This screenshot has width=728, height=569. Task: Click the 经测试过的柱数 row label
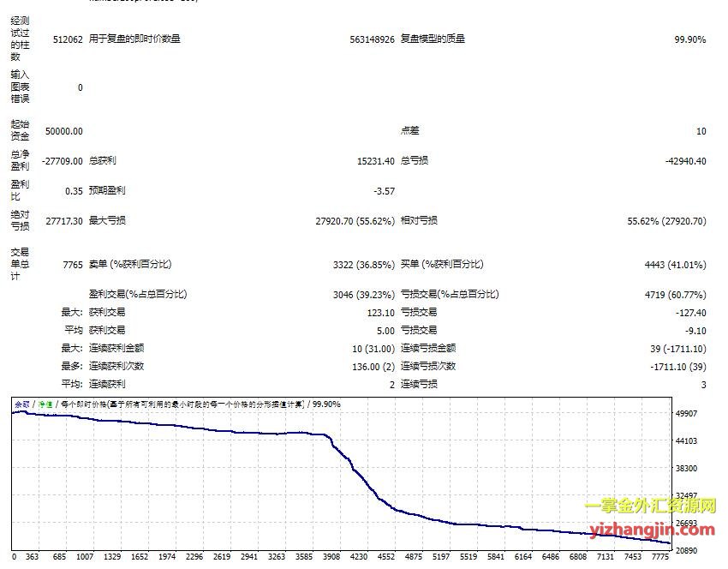point(20,39)
